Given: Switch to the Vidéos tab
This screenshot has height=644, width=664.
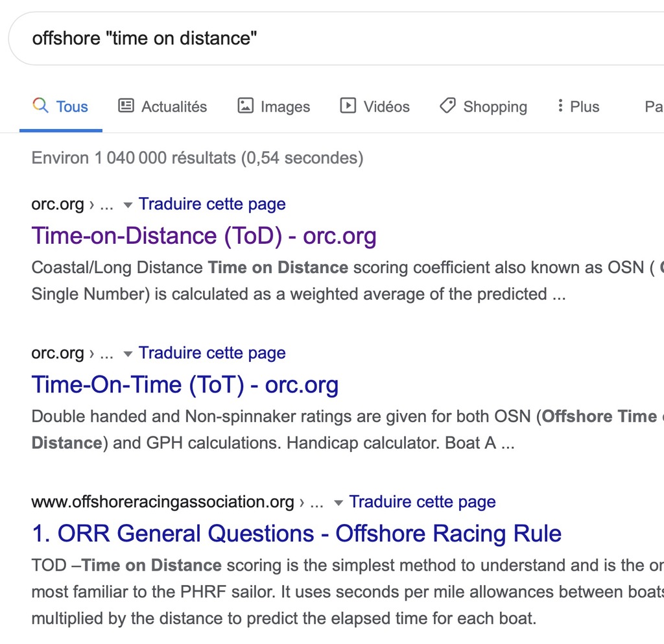Looking at the screenshot, I should [375, 107].
